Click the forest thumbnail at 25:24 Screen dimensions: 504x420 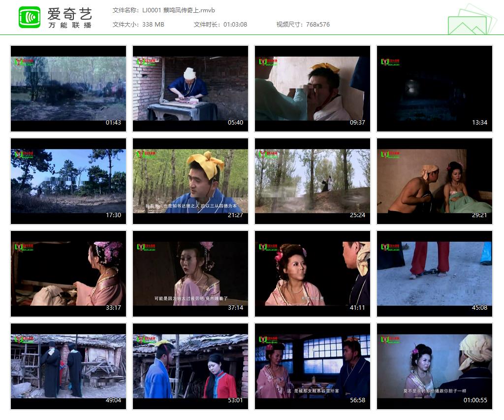[x=313, y=181]
